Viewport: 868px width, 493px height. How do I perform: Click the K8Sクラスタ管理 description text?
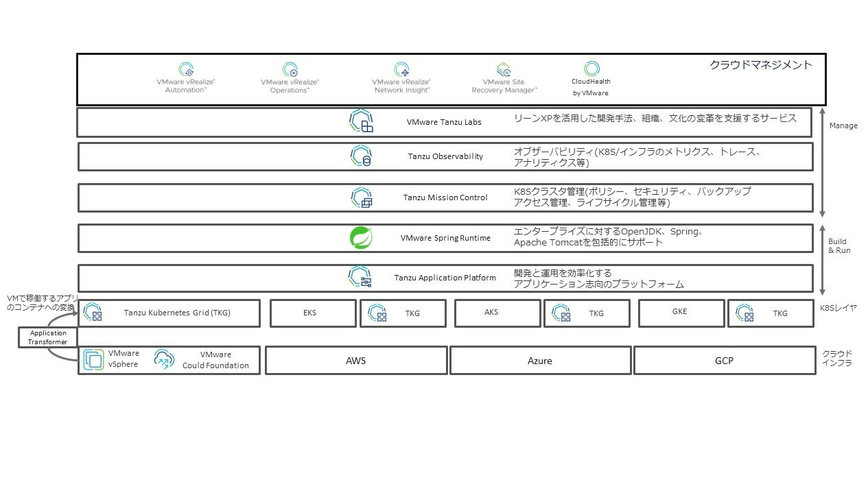633,197
